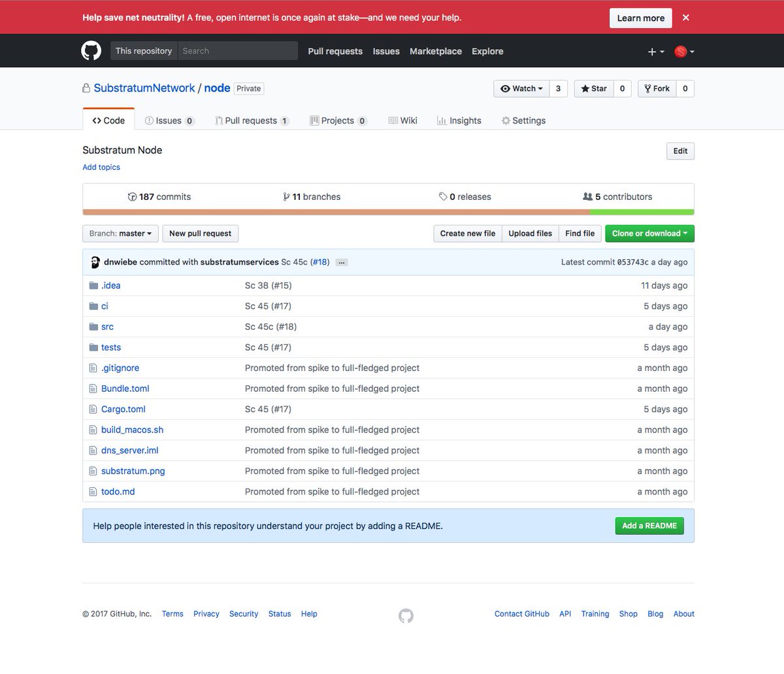The image size is (784, 674).
Task: Click the language breakdown color bar
Action: click(388, 212)
